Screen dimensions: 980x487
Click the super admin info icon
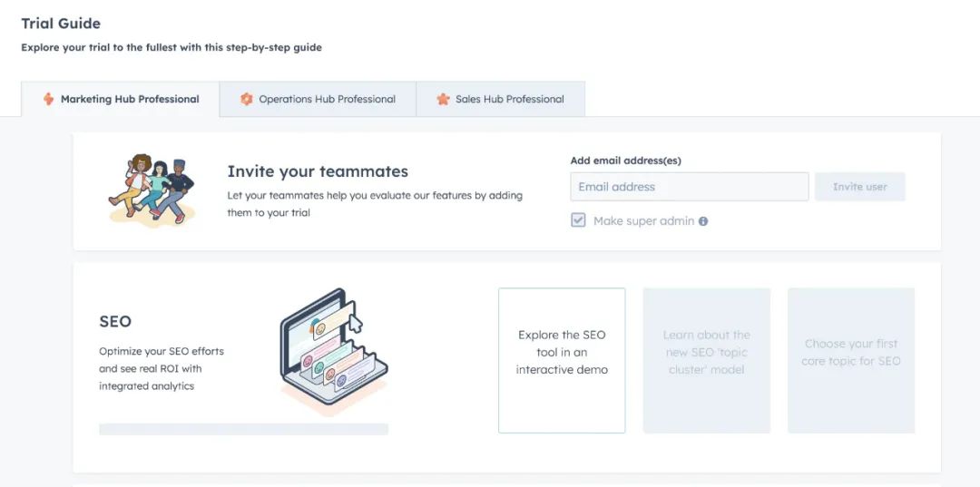pyautogui.click(x=703, y=221)
